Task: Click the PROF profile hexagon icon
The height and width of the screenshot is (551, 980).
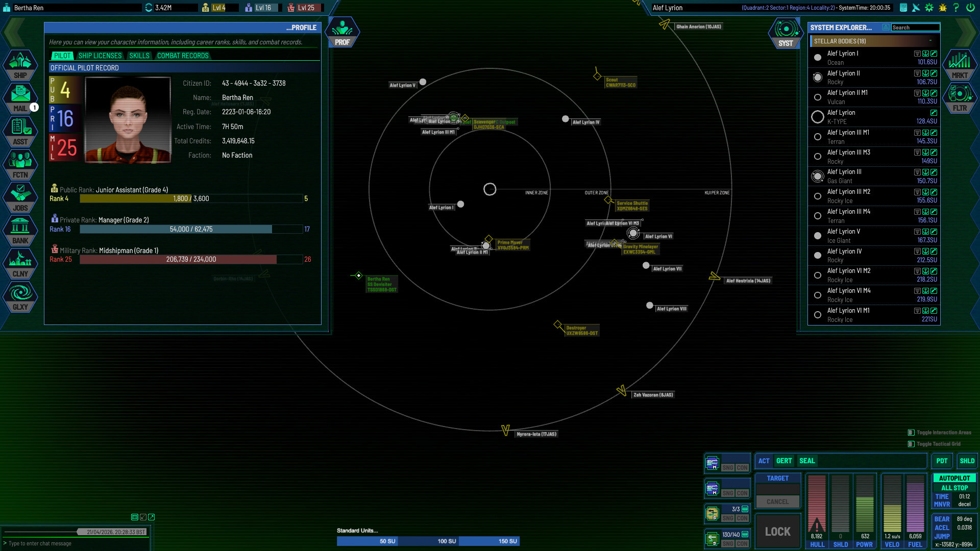Action: pos(342,32)
